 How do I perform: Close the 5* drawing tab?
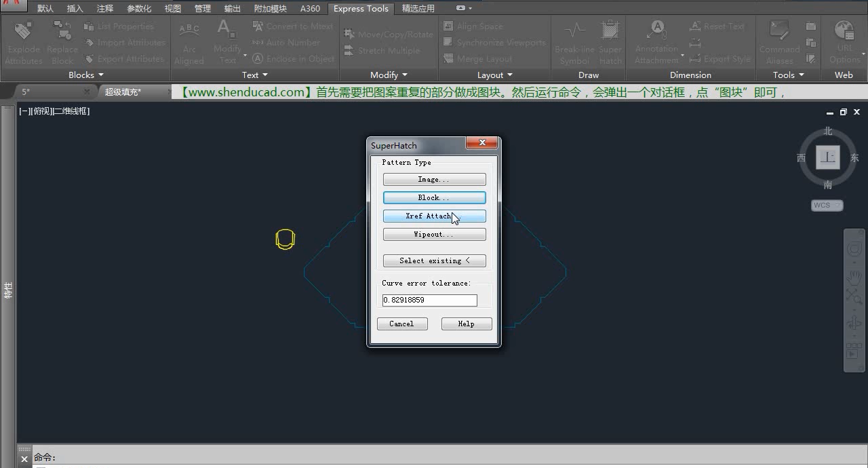(x=87, y=92)
